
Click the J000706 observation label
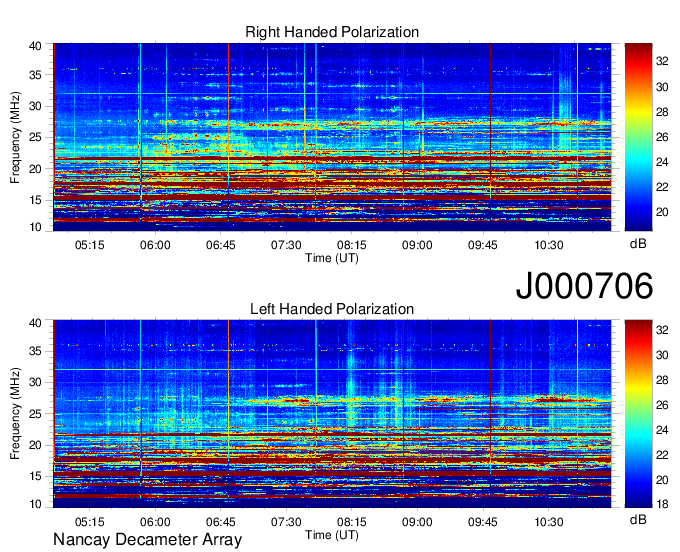(x=584, y=285)
